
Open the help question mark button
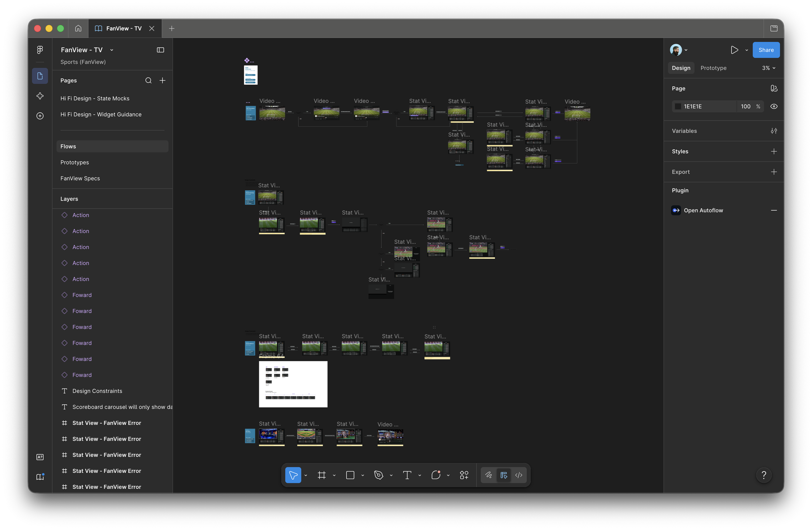[x=764, y=475]
